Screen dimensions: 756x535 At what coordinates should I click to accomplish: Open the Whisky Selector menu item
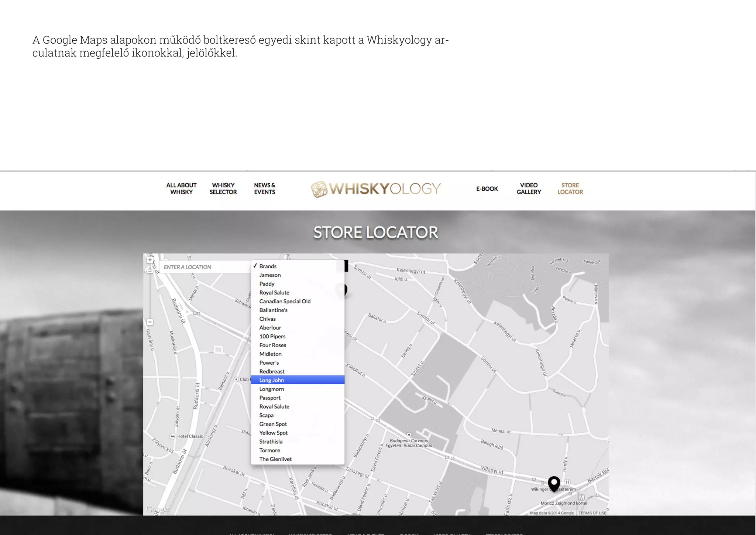click(x=223, y=188)
